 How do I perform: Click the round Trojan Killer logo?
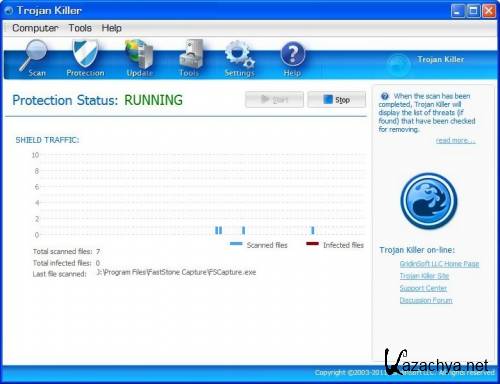(429, 201)
